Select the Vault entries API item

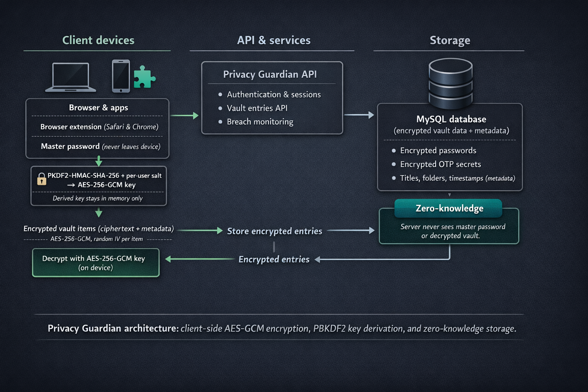tap(257, 108)
